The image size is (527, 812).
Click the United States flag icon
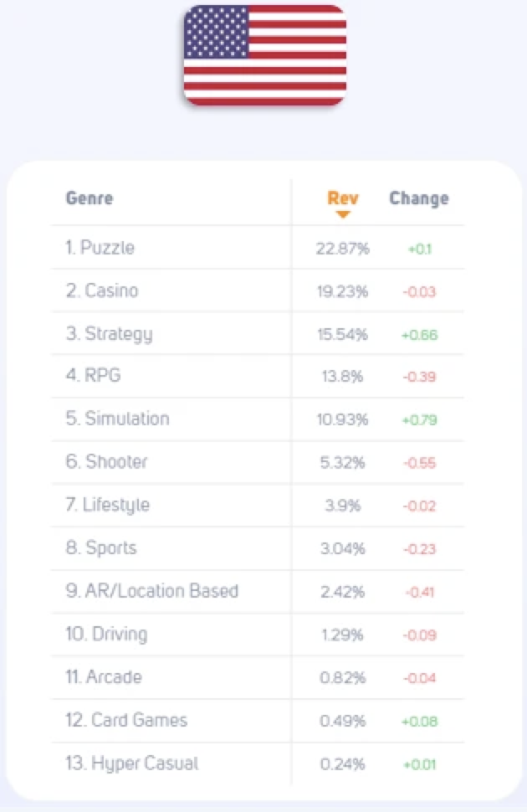[265, 55]
